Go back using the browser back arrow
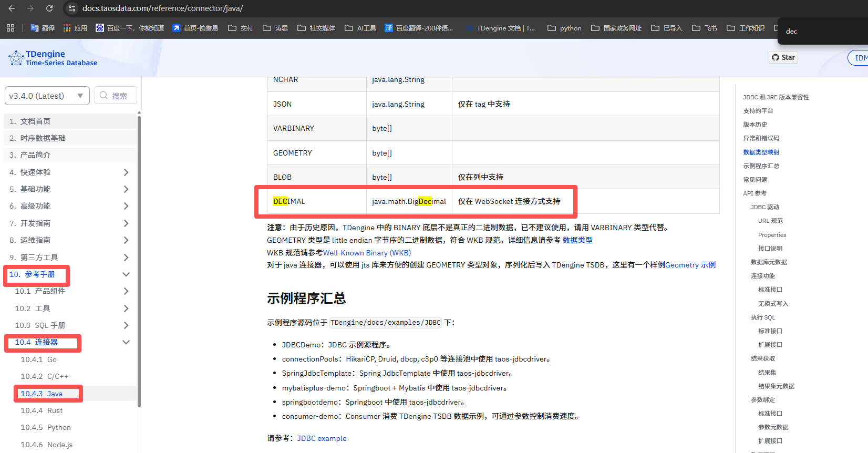The height and width of the screenshot is (453, 868). tap(12, 8)
